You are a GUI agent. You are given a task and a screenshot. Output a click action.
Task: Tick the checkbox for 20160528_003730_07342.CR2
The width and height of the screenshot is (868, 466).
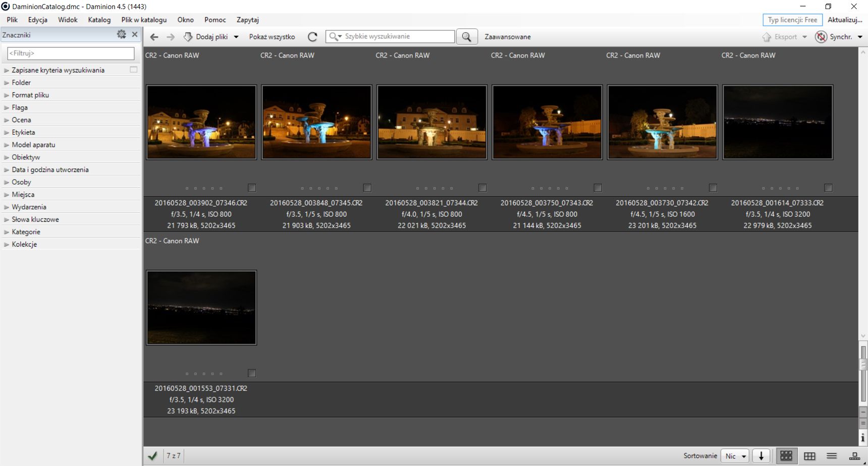point(713,188)
